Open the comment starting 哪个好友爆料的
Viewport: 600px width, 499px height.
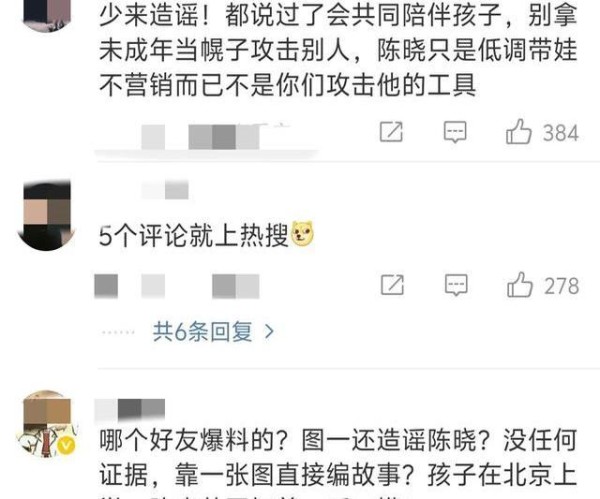[338, 463]
